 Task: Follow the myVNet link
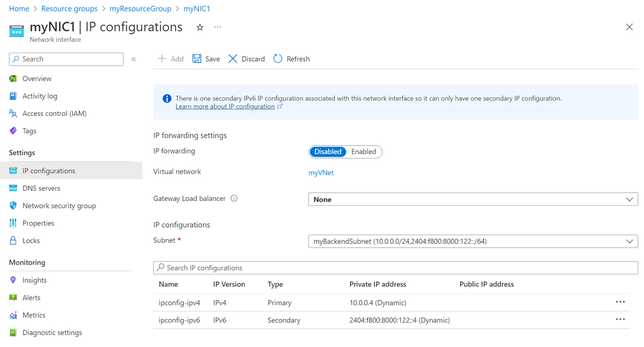(x=321, y=172)
